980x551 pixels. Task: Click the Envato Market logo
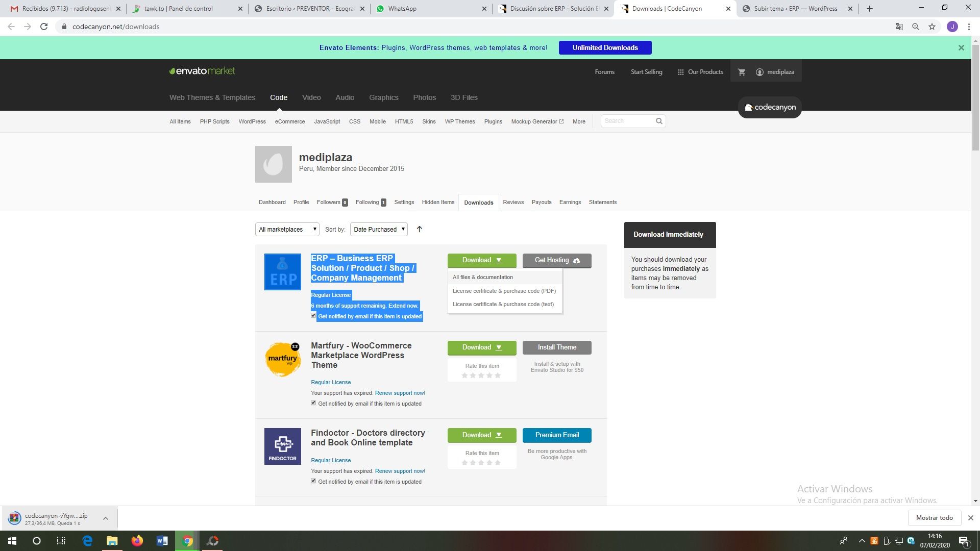202,71
